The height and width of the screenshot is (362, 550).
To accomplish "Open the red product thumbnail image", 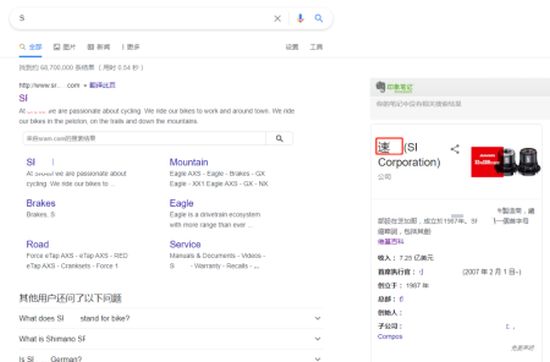I will click(487, 162).
